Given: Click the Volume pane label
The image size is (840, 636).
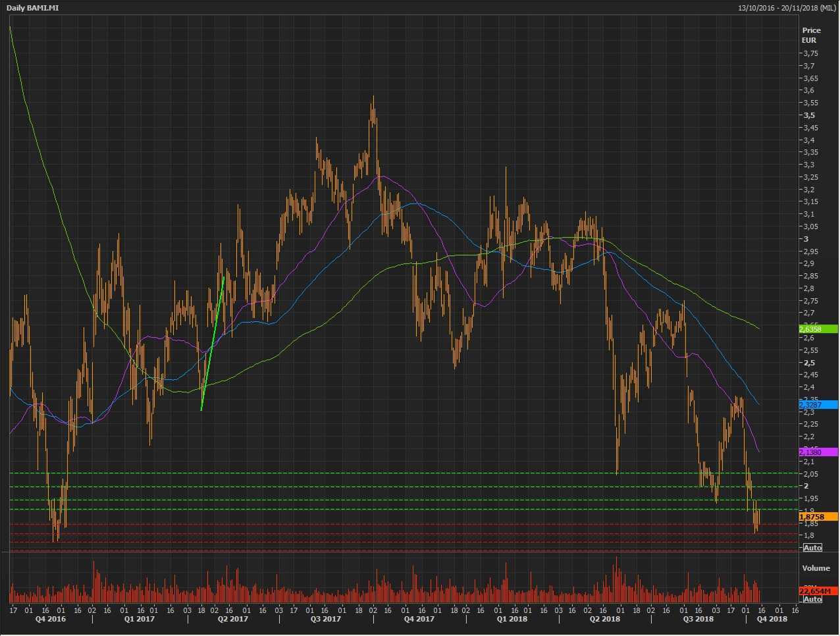Looking at the screenshot, I should 816,568.
